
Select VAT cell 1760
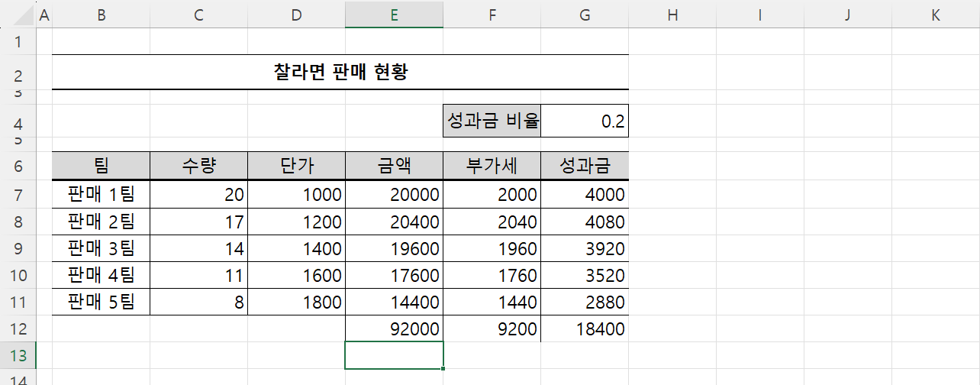pos(492,275)
